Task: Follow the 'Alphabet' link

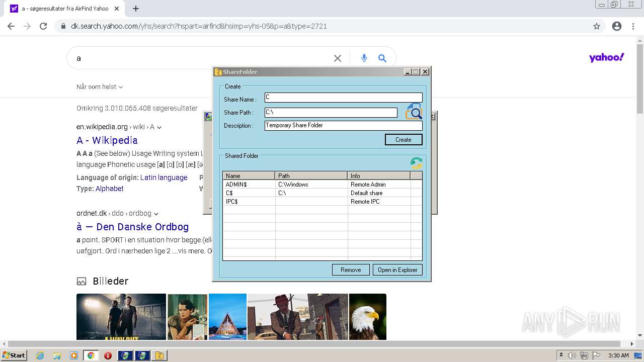Action: (109, 189)
